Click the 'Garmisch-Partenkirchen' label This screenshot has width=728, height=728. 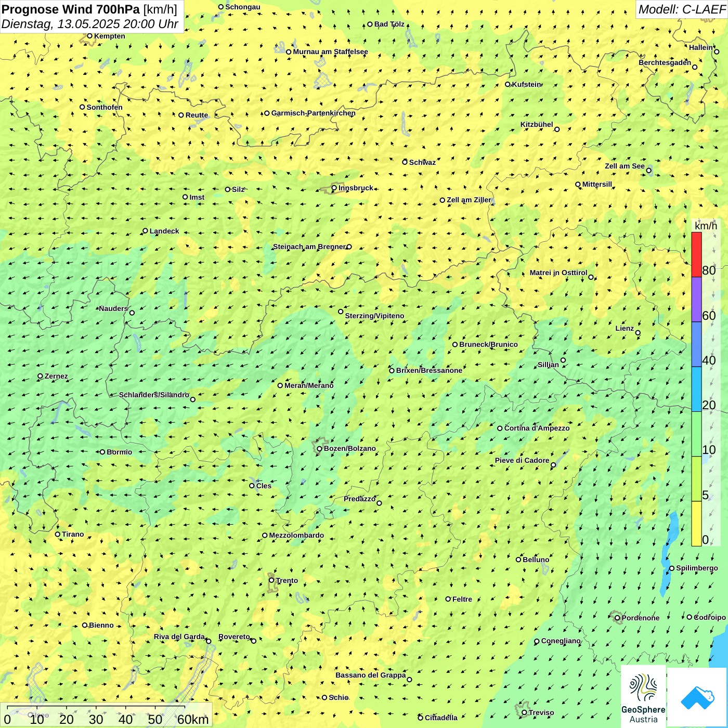click(x=314, y=113)
